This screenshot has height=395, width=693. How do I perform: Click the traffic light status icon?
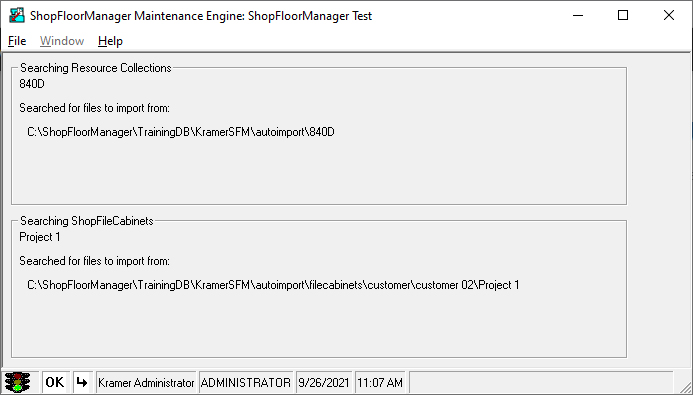(17, 382)
